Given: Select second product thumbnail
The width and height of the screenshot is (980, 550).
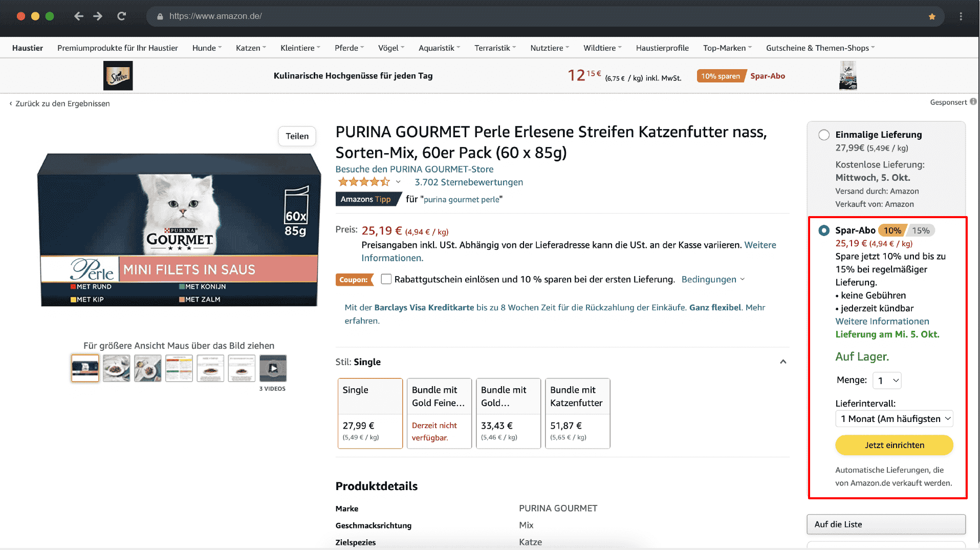Looking at the screenshot, I should pyautogui.click(x=116, y=368).
